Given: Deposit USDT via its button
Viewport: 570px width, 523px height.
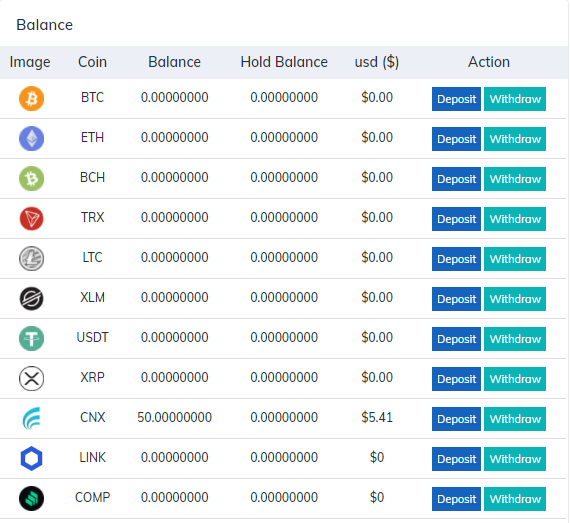Looking at the screenshot, I should [x=456, y=339].
